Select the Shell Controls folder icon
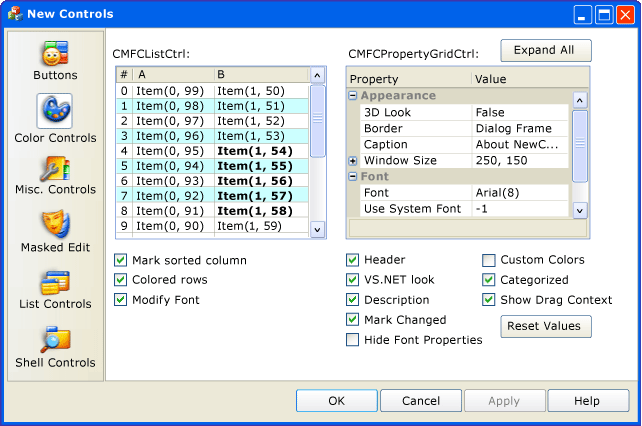 pyautogui.click(x=55, y=340)
